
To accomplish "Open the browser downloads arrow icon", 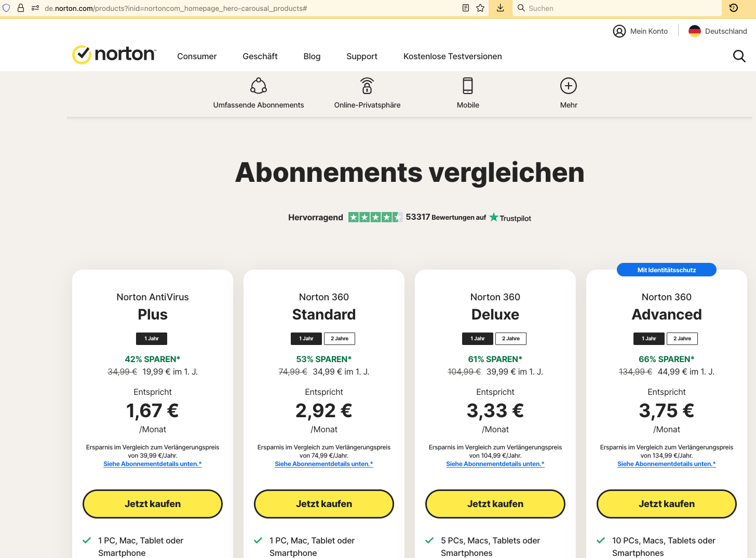I will pyautogui.click(x=500, y=8).
